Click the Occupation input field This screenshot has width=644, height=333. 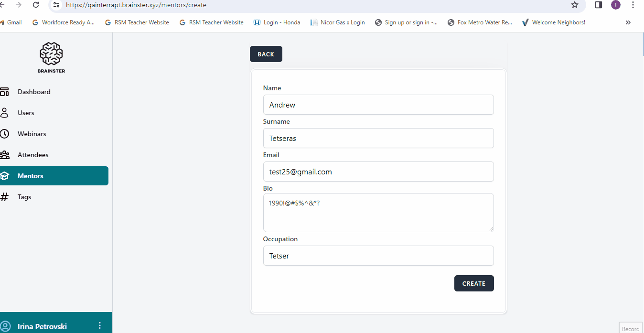(x=378, y=256)
